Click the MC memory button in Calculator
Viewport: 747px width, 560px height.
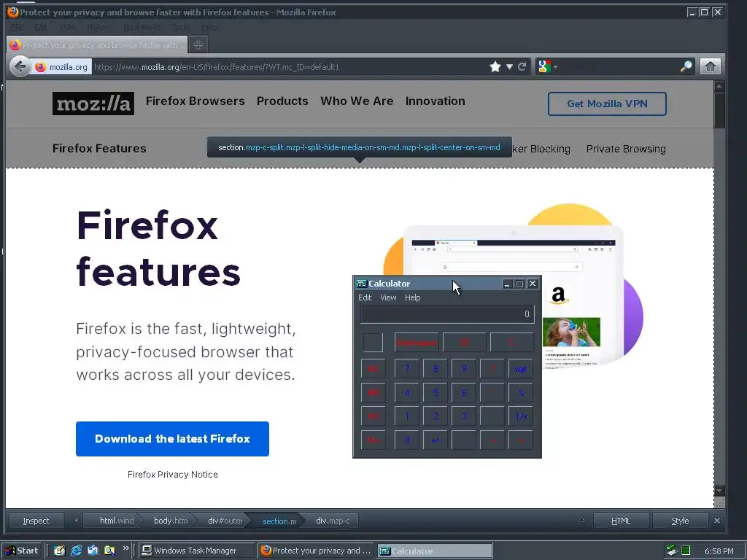[373, 369]
